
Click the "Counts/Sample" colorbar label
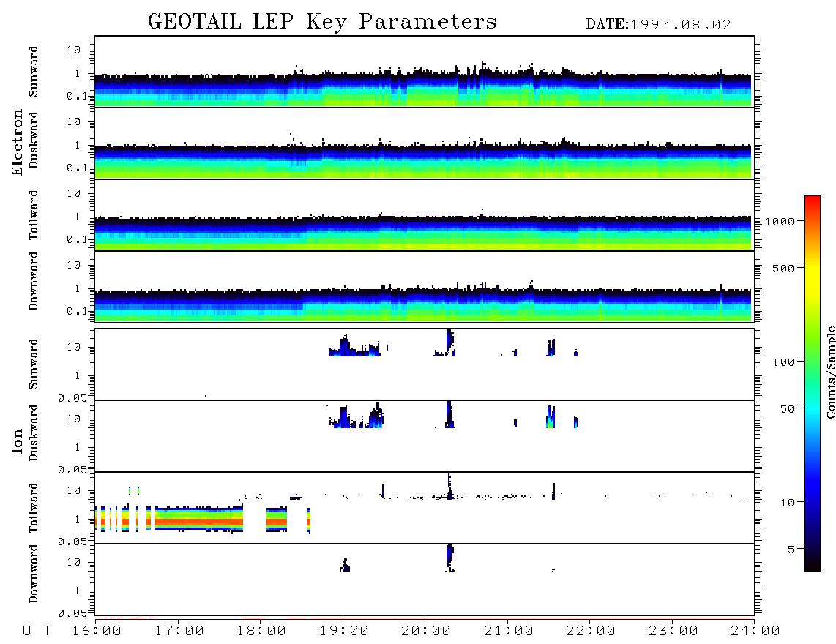pos(830,372)
